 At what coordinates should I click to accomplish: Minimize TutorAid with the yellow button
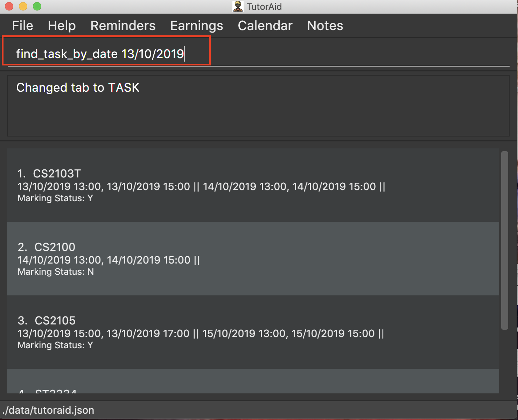(23, 6)
